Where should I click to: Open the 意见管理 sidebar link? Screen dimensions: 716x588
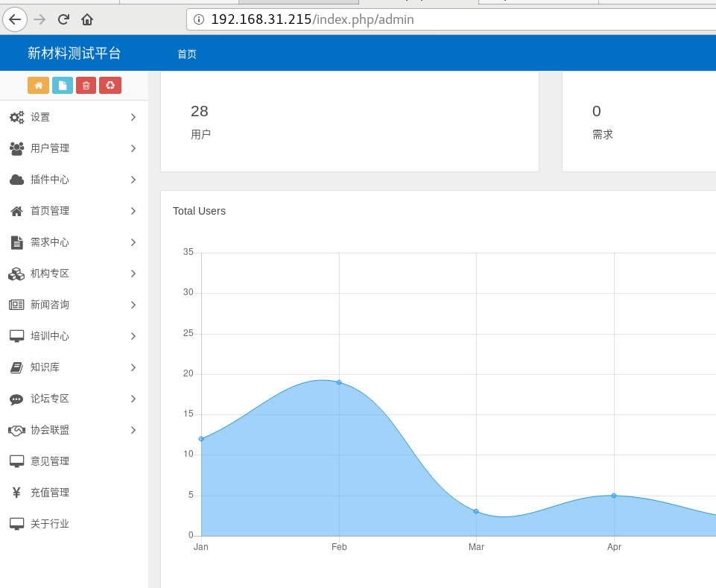[50, 461]
